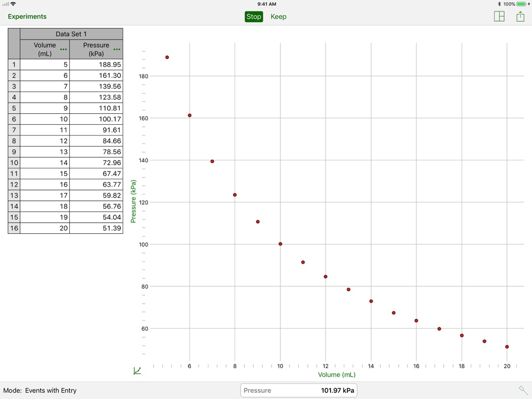Tap y-axis tick label 180
Image resolution: width=532 pixels, height=399 pixels.
[144, 76]
